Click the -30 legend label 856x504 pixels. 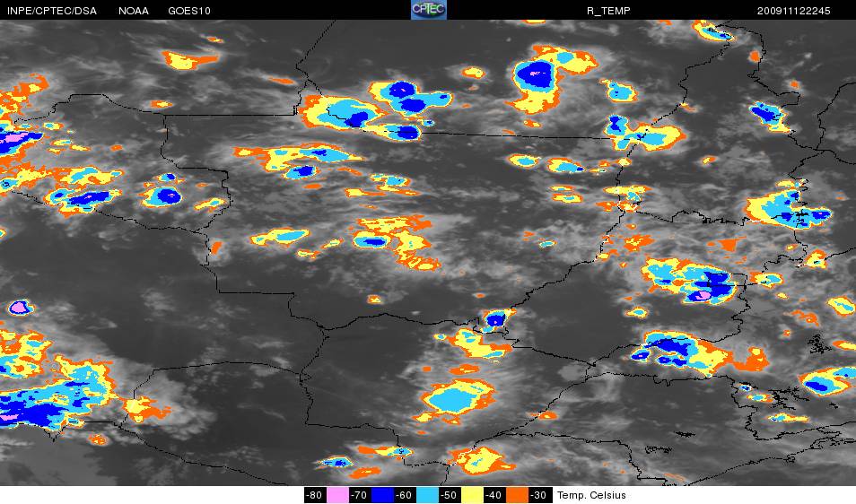[540, 495]
